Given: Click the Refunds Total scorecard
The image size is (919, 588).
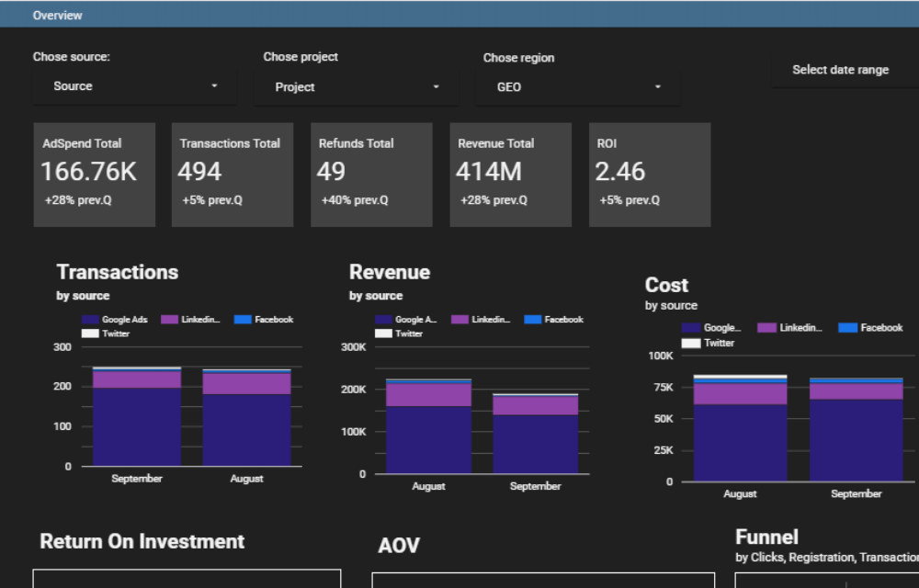Looking at the screenshot, I should [x=371, y=175].
